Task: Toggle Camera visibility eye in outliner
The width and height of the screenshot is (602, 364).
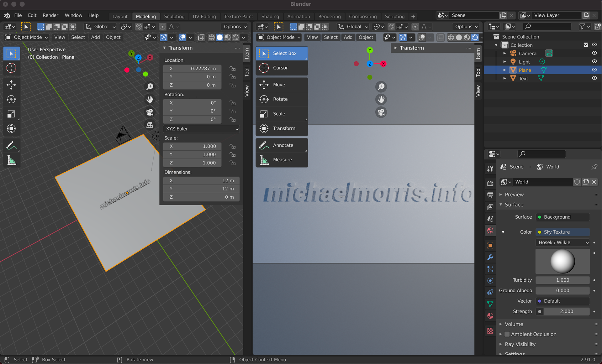Action: [x=594, y=53]
